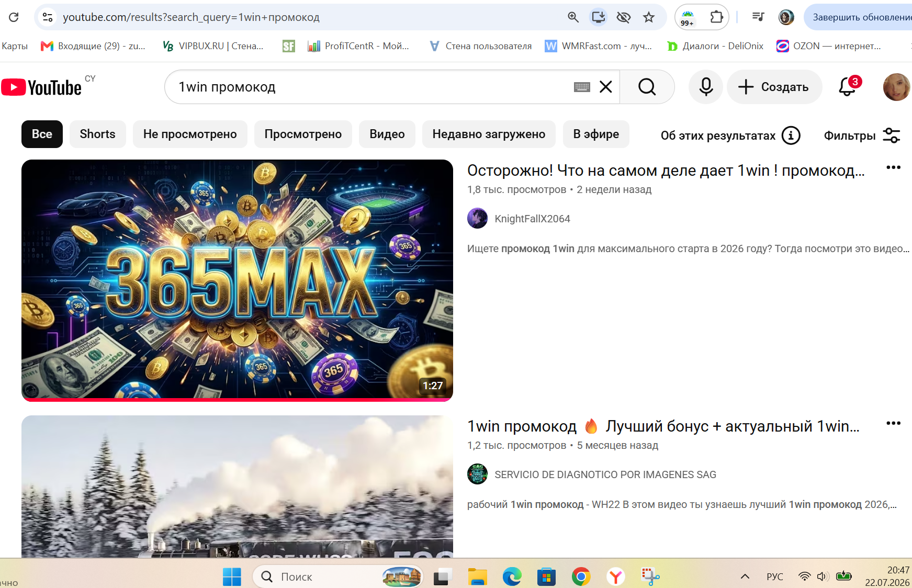Open SERVICIO DE DIAGNOTICO POR IMAGENES SAG link
The width and height of the screenshot is (912, 588).
[605, 474]
